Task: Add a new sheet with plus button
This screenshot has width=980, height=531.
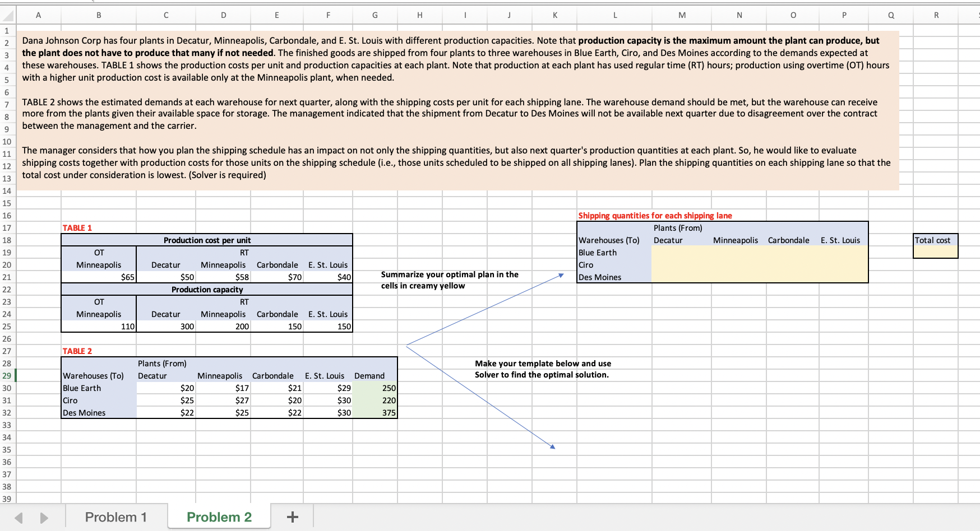Action: click(x=292, y=517)
